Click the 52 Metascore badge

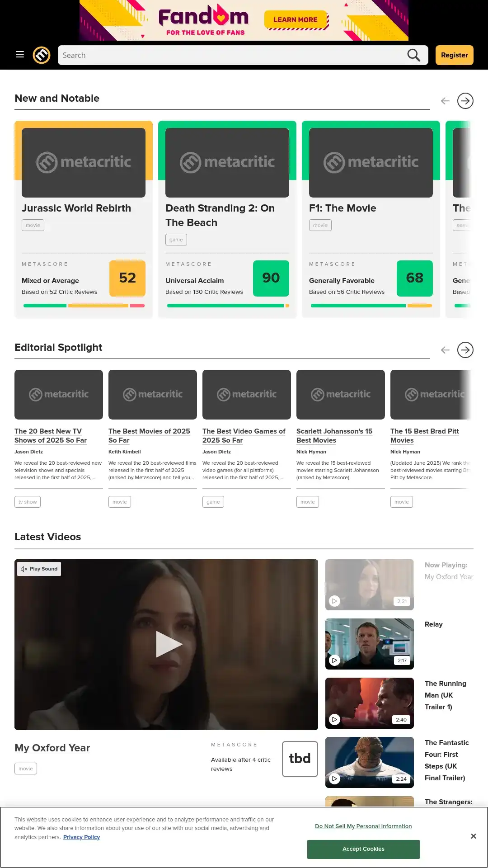coord(127,278)
